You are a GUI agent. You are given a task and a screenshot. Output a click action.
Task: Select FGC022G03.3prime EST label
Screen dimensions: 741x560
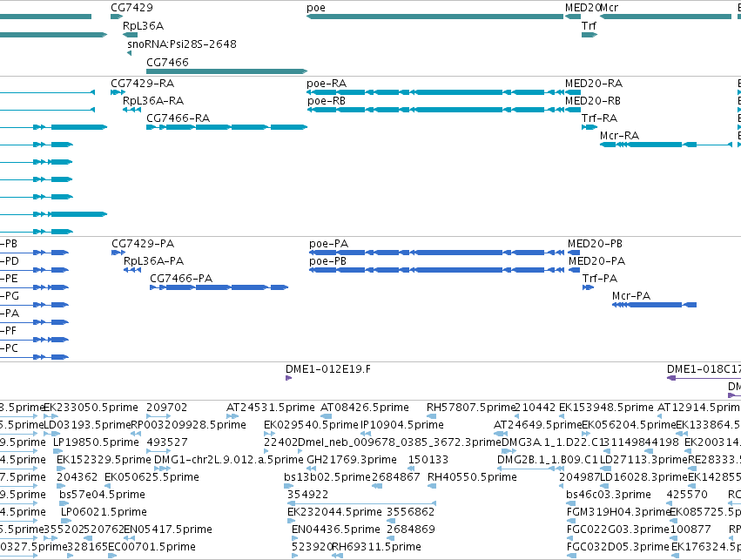(618, 530)
